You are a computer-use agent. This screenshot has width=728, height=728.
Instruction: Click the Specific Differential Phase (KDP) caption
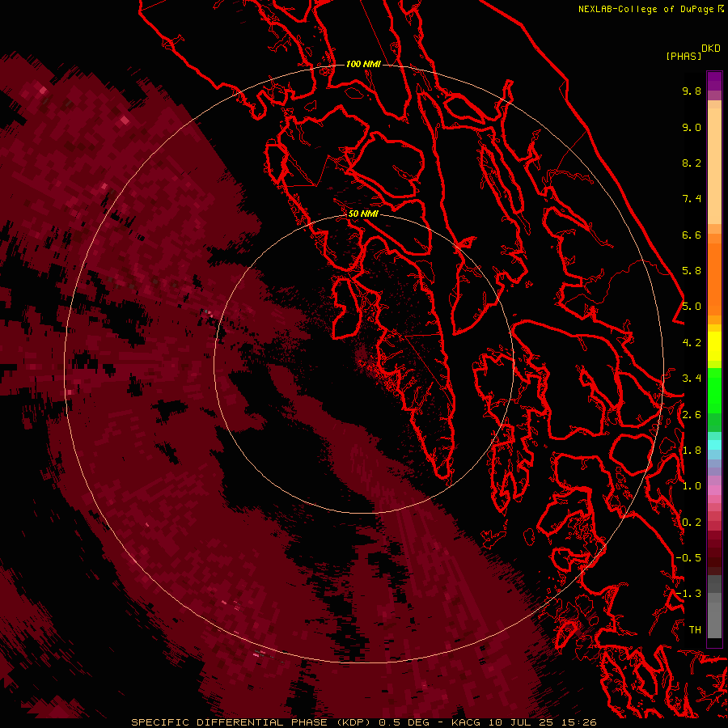tap(253, 722)
